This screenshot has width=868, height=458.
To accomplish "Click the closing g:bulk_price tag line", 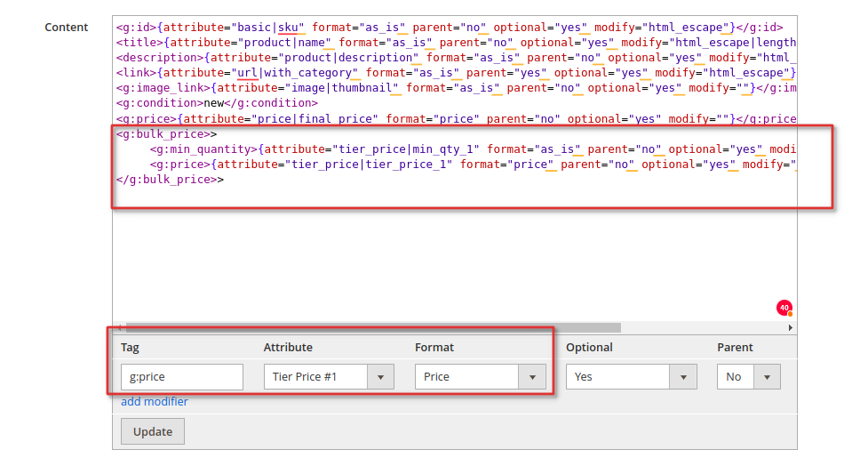I will click(x=170, y=180).
